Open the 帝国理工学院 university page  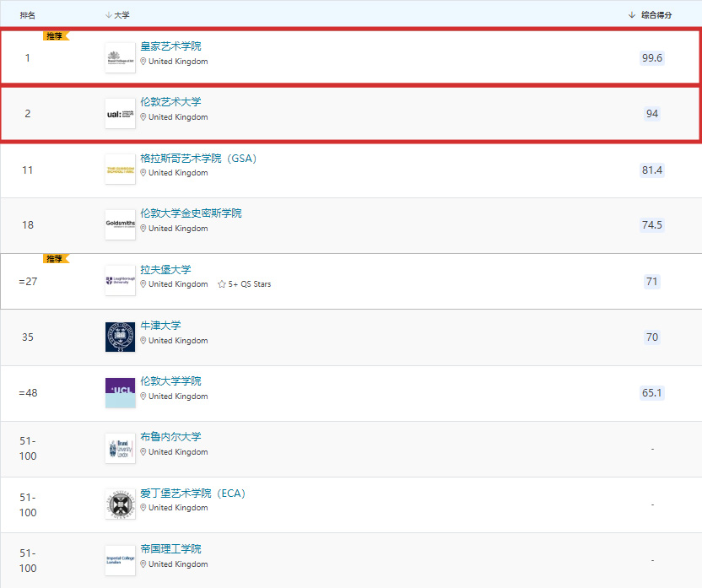click(x=170, y=548)
